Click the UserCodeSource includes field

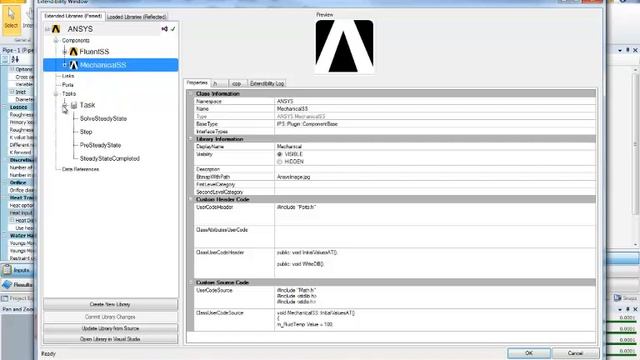click(435, 298)
